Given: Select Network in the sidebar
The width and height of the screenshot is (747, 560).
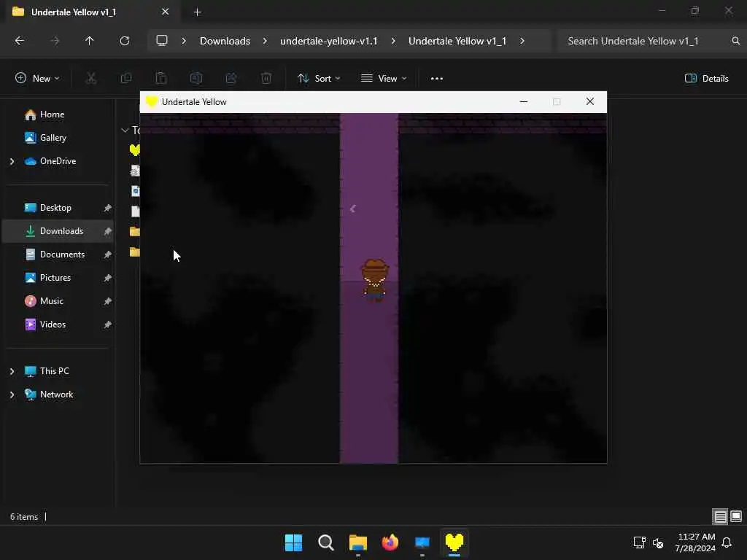Looking at the screenshot, I should (x=56, y=394).
